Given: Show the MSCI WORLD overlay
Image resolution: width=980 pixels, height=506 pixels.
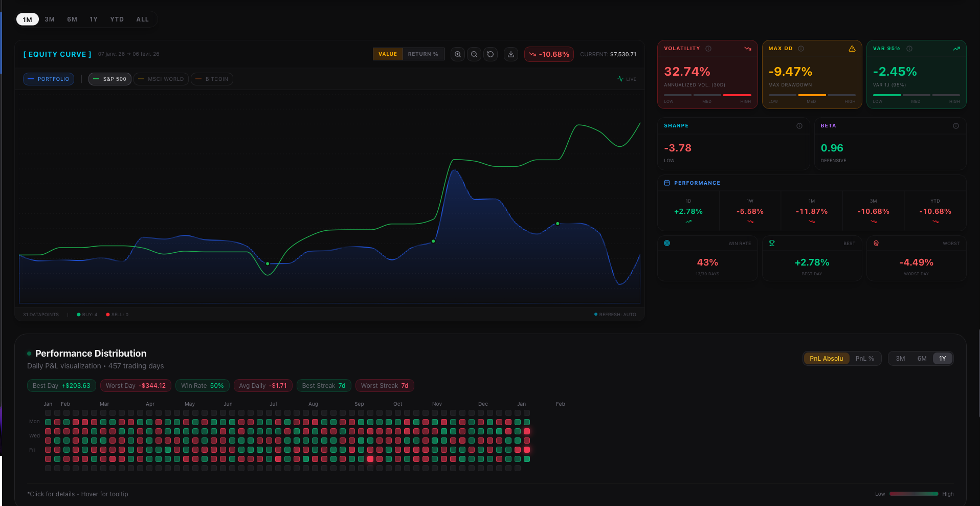Looking at the screenshot, I should [161, 79].
